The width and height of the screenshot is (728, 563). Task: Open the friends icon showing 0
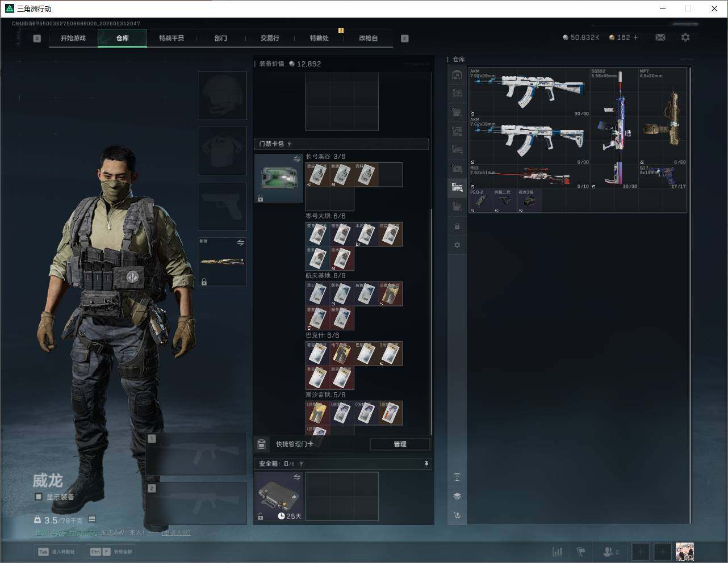pos(610,552)
